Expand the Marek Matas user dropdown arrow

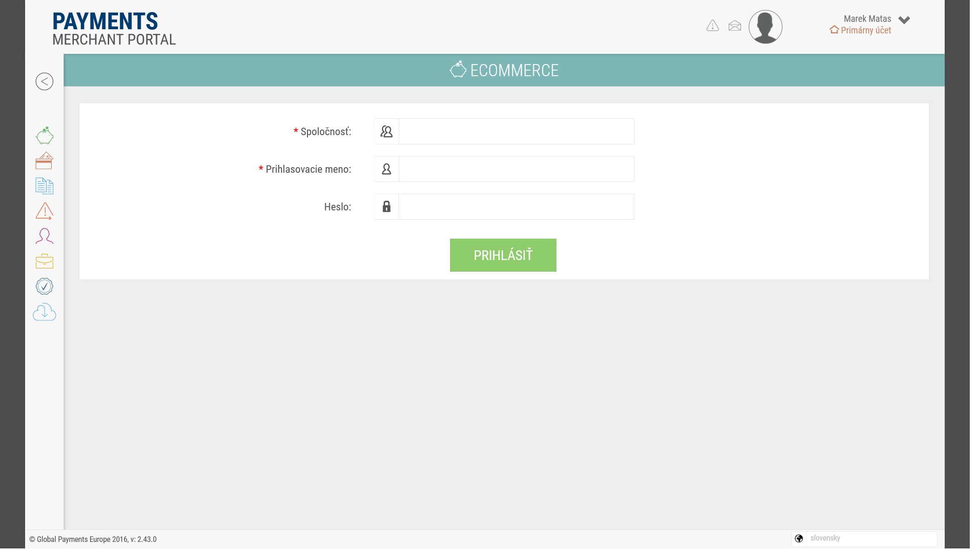(904, 20)
